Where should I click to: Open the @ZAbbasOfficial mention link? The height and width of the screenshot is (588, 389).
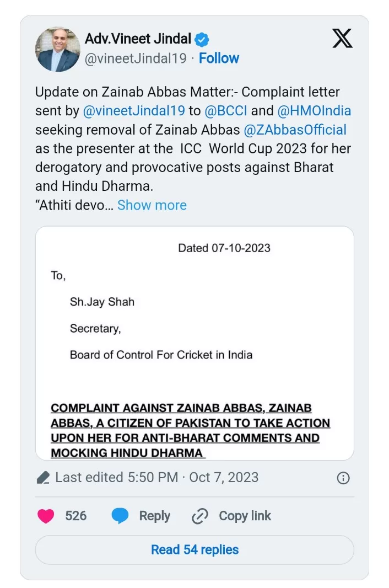tap(295, 130)
